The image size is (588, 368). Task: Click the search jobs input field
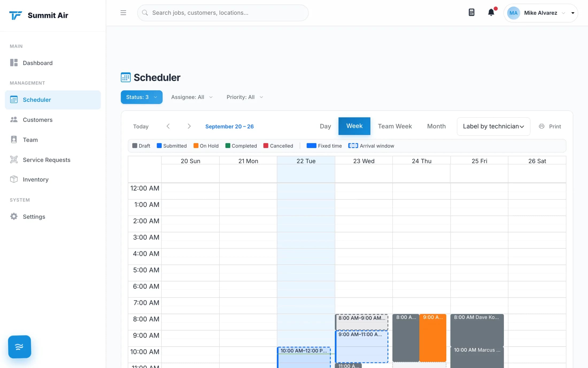pos(223,13)
